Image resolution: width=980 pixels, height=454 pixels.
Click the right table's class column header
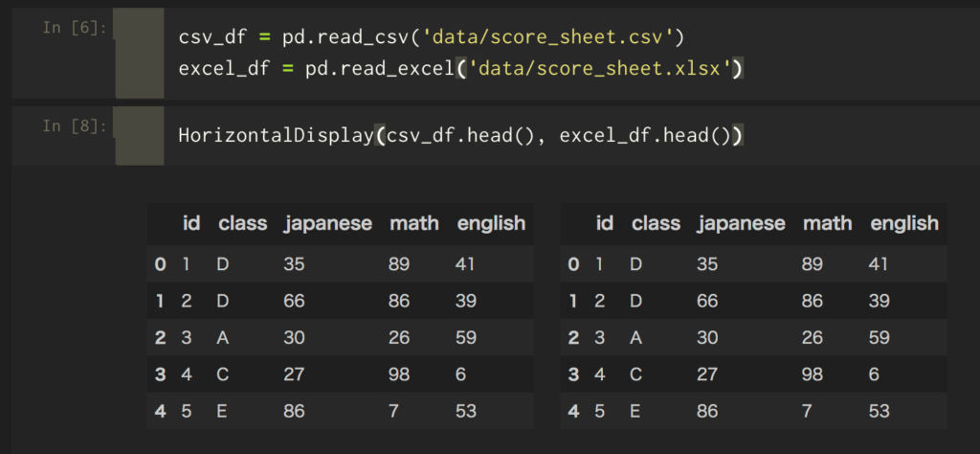click(x=656, y=223)
